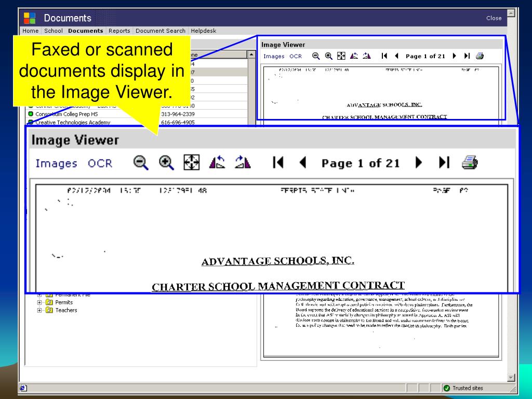First page button in enlarged Image Viewer callout

pyautogui.click(x=278, y=163)
